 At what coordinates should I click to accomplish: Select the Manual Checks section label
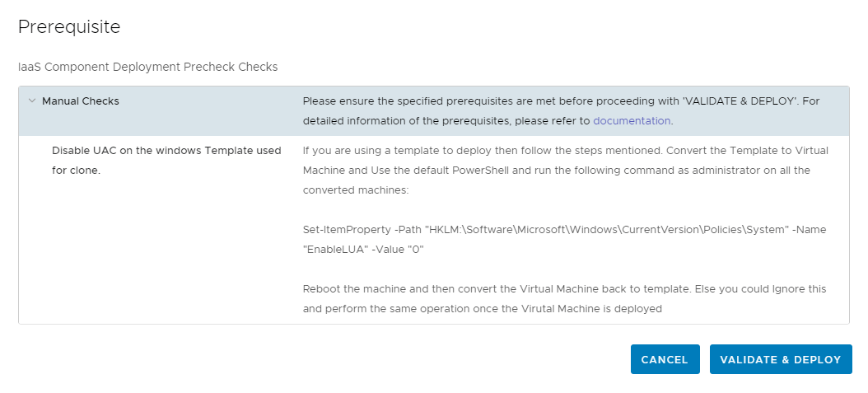click(81, 101)
